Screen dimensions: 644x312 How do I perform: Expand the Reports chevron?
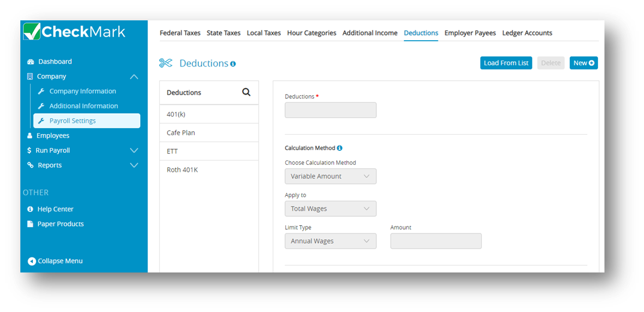point(134,165)
